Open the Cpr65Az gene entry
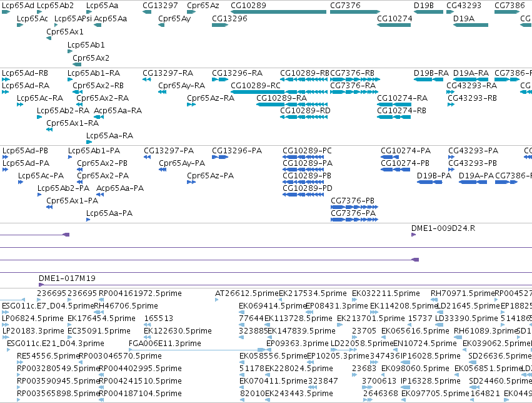Viewport: 532px width, 403px height. click(191, 12)
